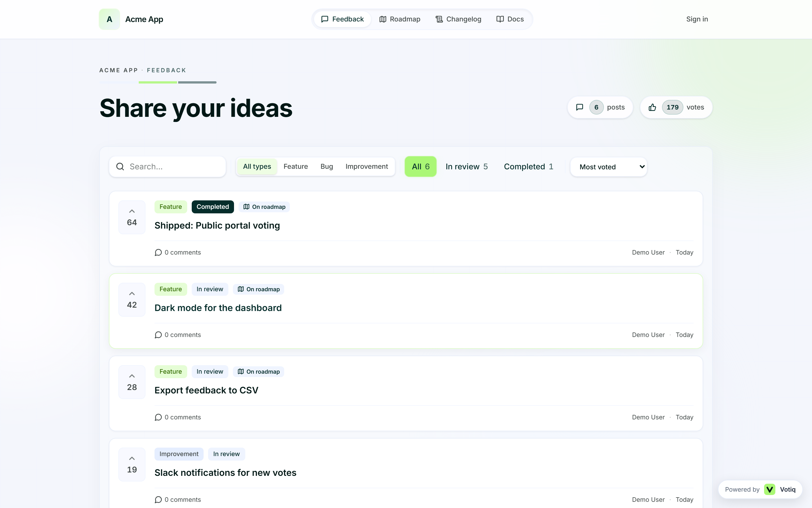
Task: Filter posts by Improvement type
Action: (x=367, y=167)
